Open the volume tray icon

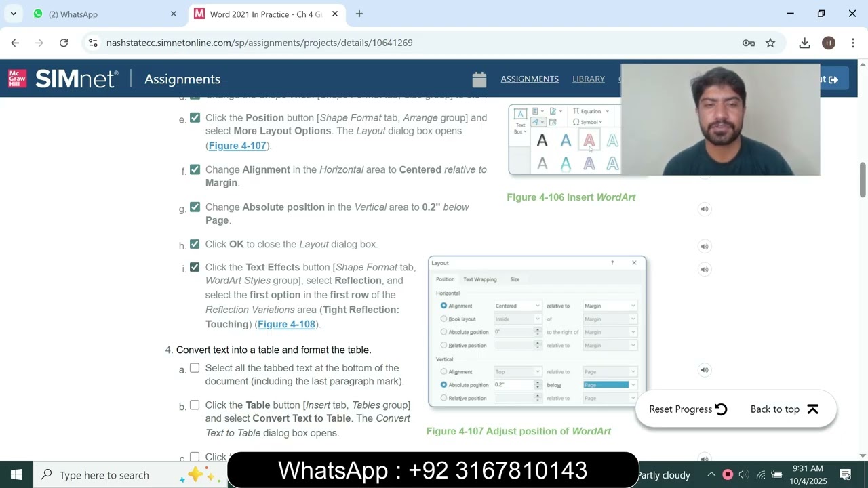(744, 475)
